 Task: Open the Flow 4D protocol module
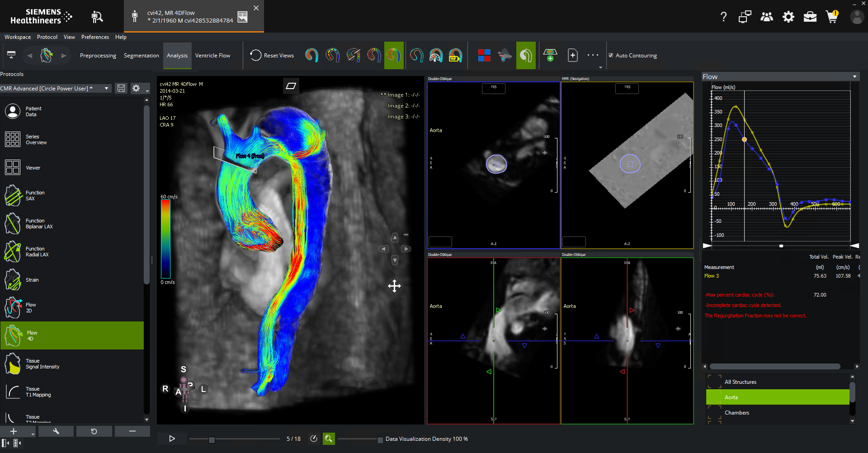pyautogui.click(x=72, y=335)
